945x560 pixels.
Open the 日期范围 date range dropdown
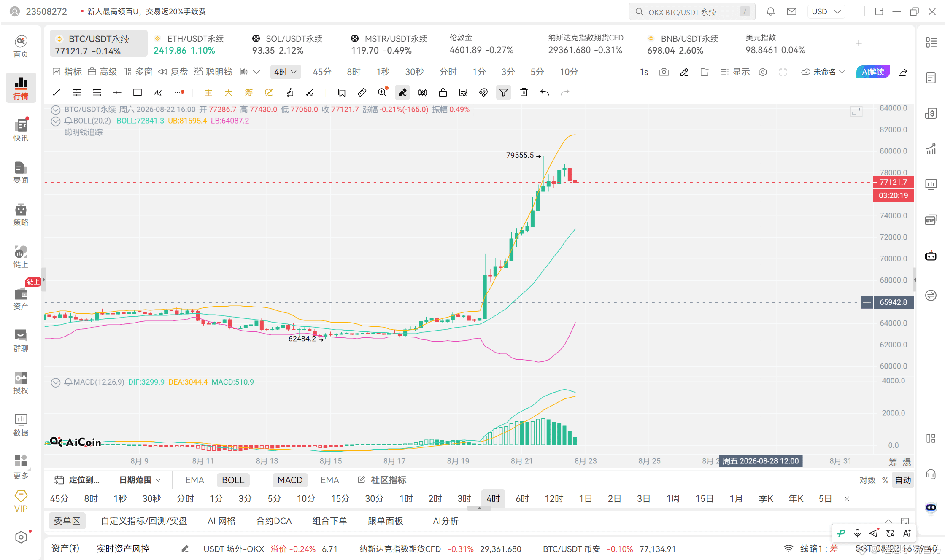140,480
